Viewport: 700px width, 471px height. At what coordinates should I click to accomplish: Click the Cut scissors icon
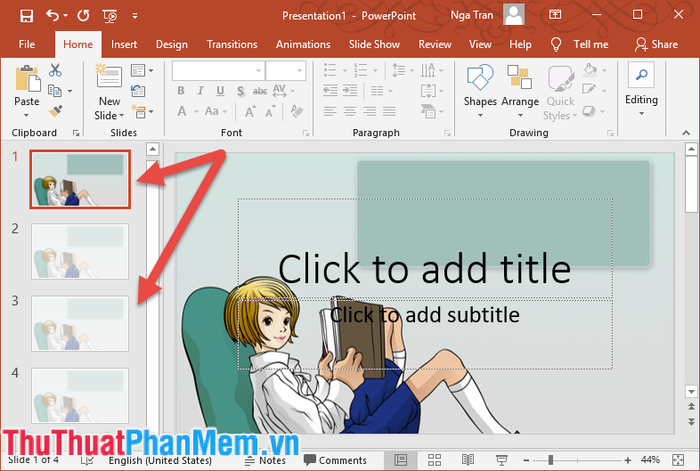(55, 70)
